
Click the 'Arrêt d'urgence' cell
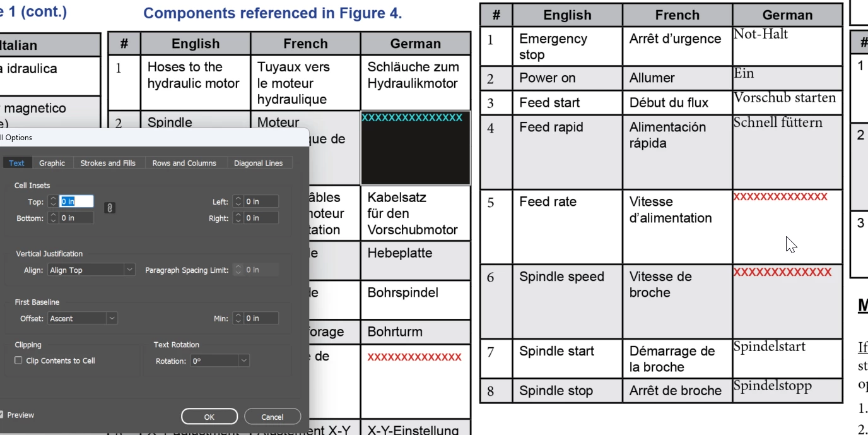point(677,46)
